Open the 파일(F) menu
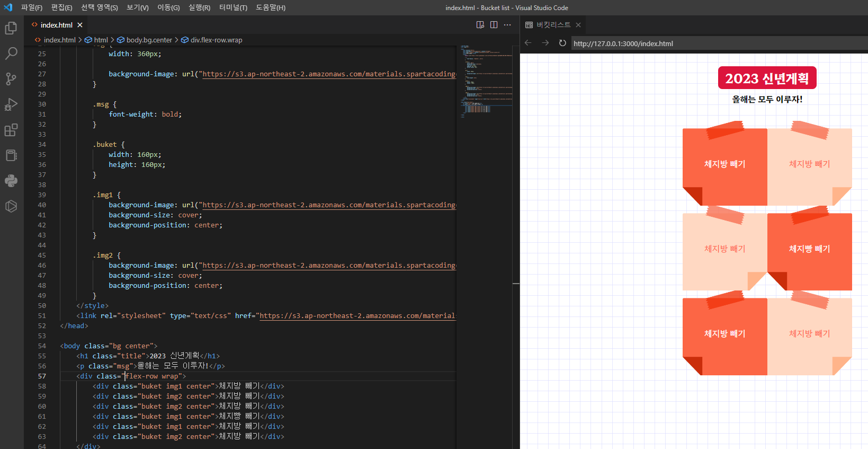The image size is (868, 449). coord(32,7)
